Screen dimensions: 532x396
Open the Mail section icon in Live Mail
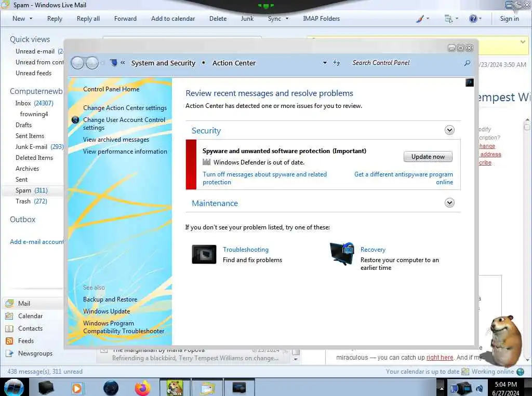click(x=9, y=304)
